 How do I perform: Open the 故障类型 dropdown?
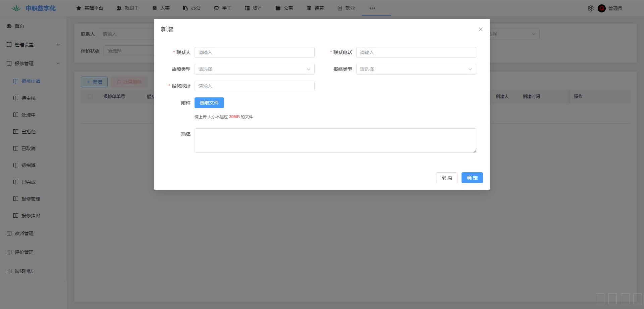(x=254, y=69)
